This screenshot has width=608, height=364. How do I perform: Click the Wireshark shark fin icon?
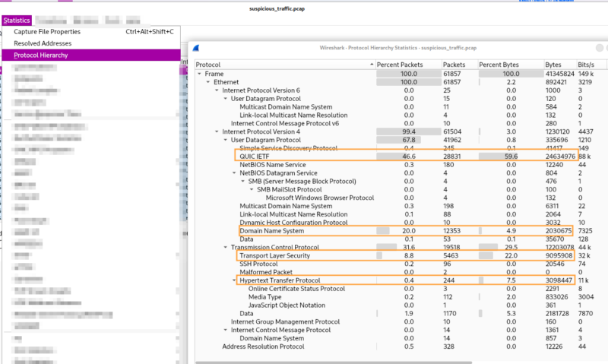pos(198,46)
